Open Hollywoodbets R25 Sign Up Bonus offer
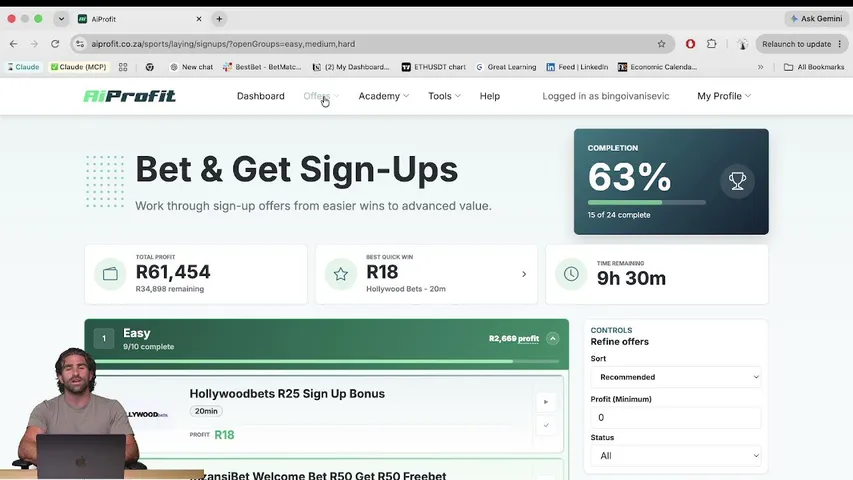 tap(287, 393)
